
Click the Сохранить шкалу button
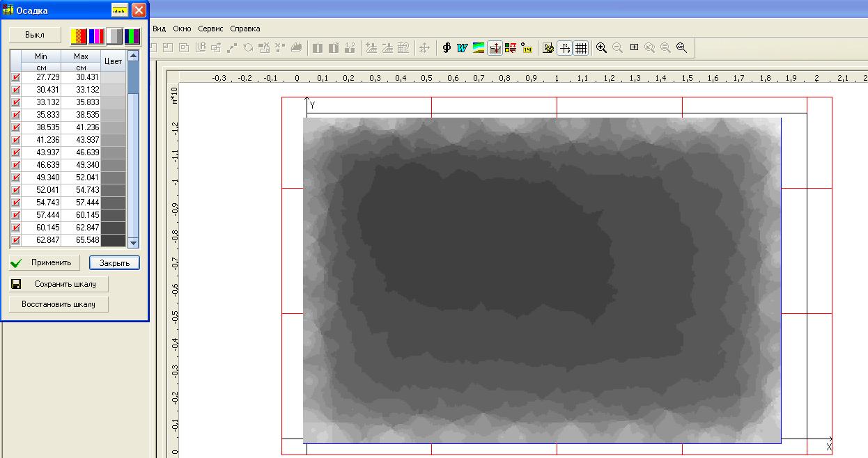click(x=59, y=284)
